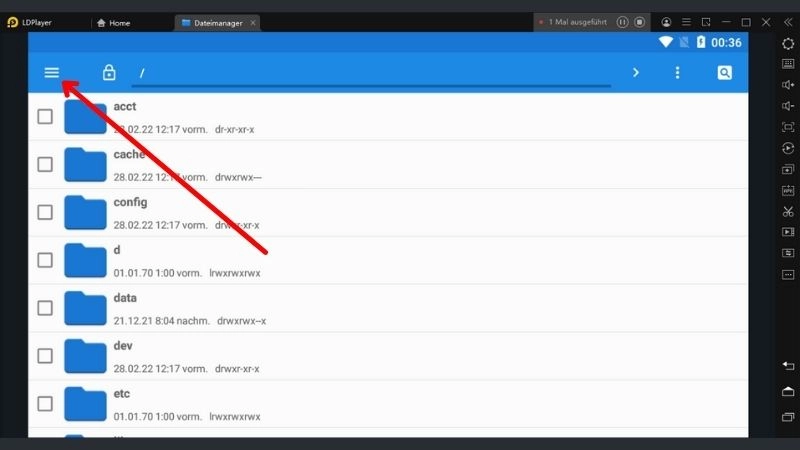Viewport: 800px width, 450px height.
Task: Open the LDPlayer user account icon
Action: (666, 22)
